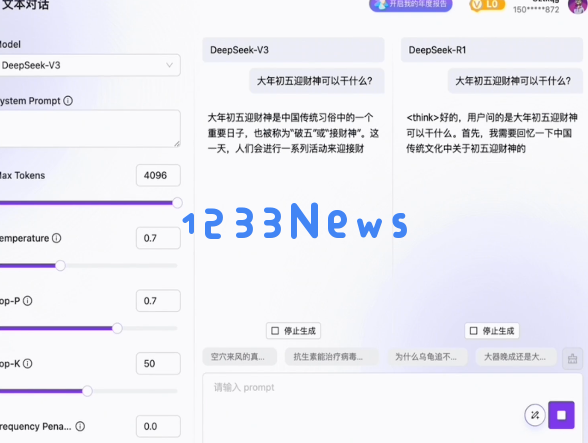The height and width of the screenshot is (443, 588).
Task: Click the 文本对话 page title
Action: (x=26, y=5)
